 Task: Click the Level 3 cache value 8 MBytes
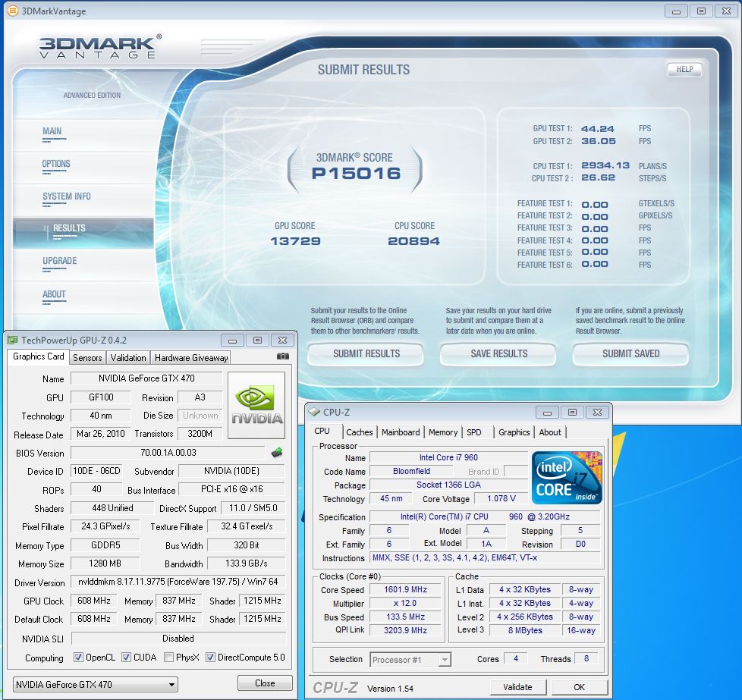point(525,630)
